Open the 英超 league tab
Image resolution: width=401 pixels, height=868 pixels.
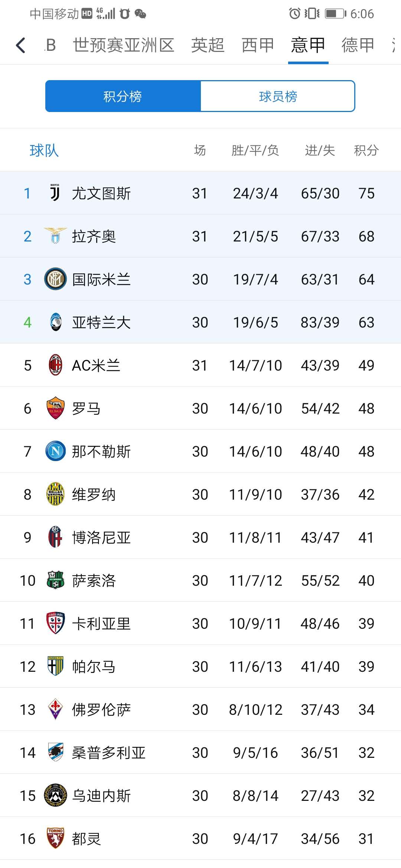click(x=208, y=45)
